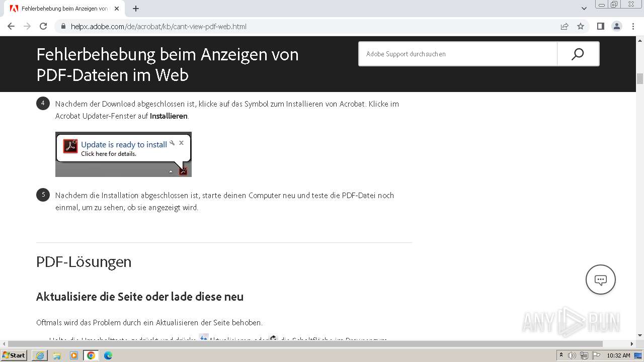
Task: Open the Chrome profile avatar
Action: pos(617,26)
